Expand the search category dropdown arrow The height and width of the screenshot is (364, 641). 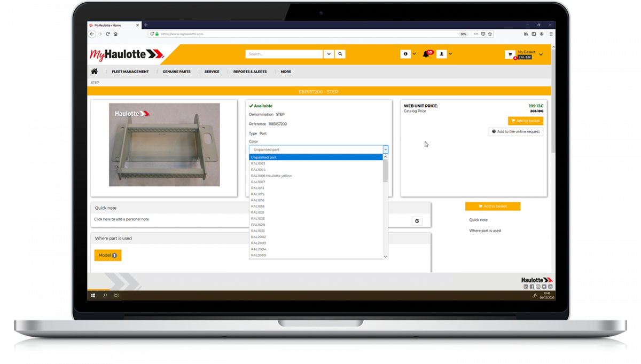point(329,54)
